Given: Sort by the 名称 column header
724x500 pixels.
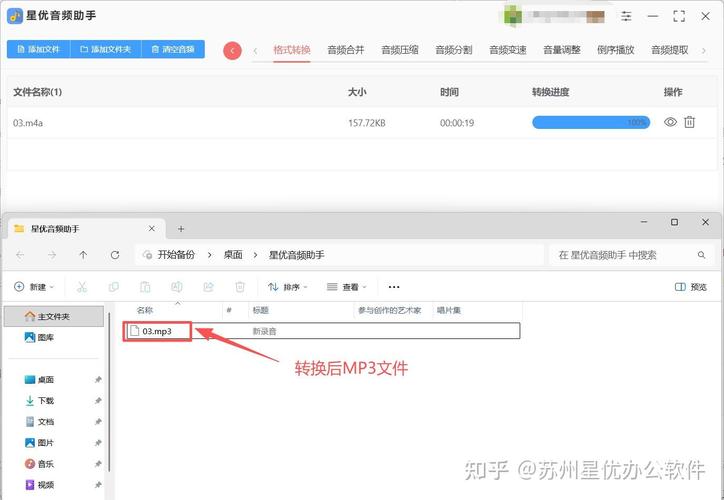Looking at the screenshot, I should tap(145, 310).
